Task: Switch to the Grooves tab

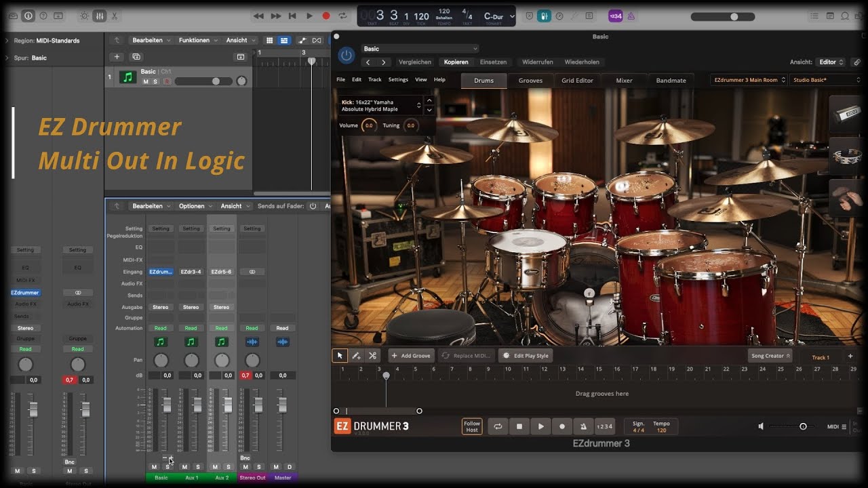Action: (530, 80)
